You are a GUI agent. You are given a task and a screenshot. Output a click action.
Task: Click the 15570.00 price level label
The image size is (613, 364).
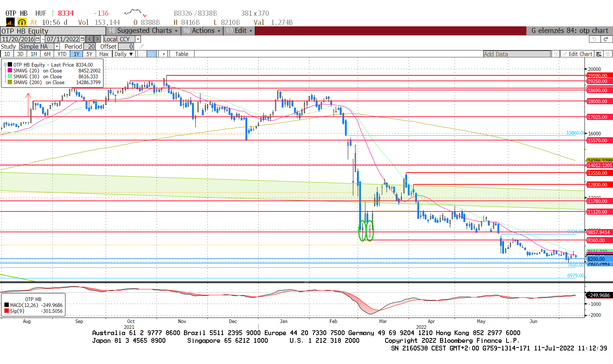599,140
